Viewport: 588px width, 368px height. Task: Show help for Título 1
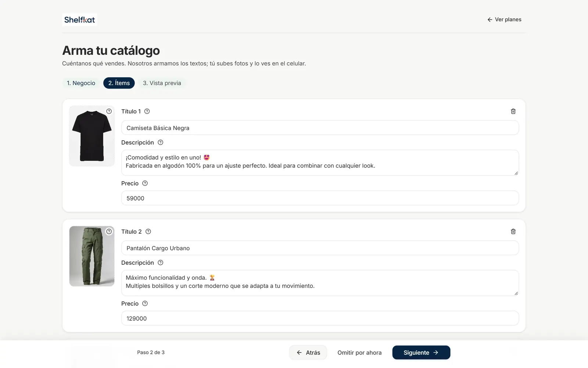(147, 111)
